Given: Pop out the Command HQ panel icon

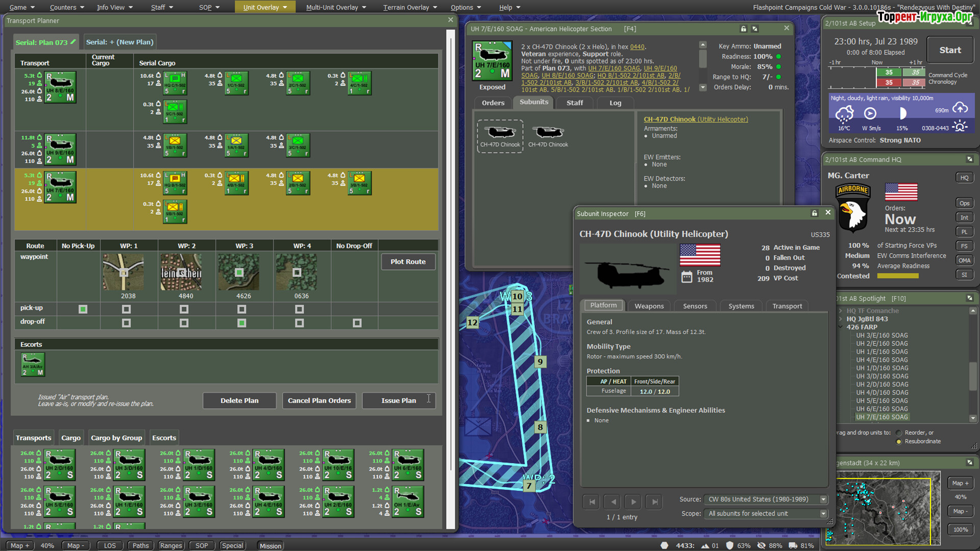Looking at the screenshot, I should (970, 160).
